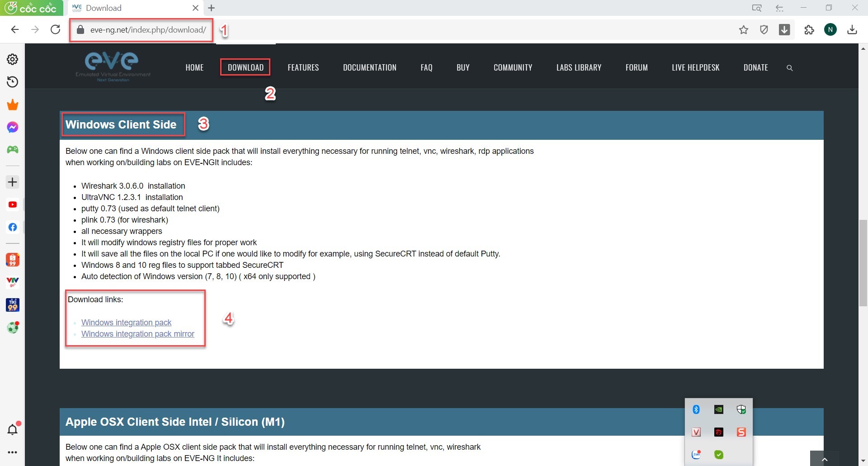The height and width of the screenshot is (466, 868).
Task: Open the shield ad-block icon
Action: tap(764, 30)
